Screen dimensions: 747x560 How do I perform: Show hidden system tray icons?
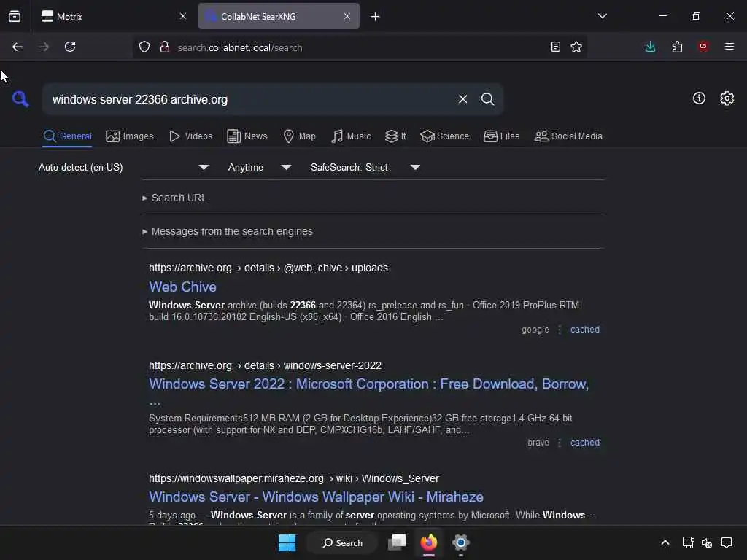coord(665,542)
